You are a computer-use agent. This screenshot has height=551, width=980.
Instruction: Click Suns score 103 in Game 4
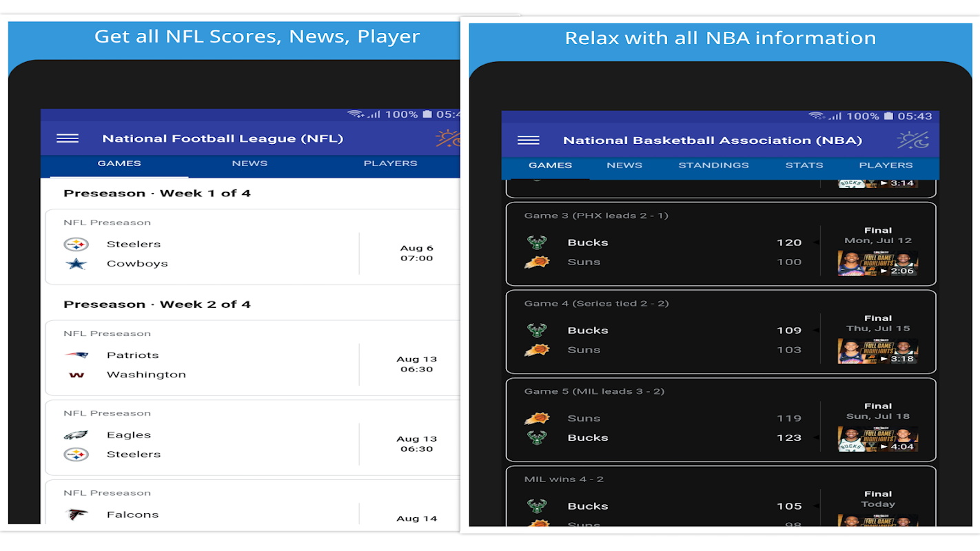[x=789, y=349]
